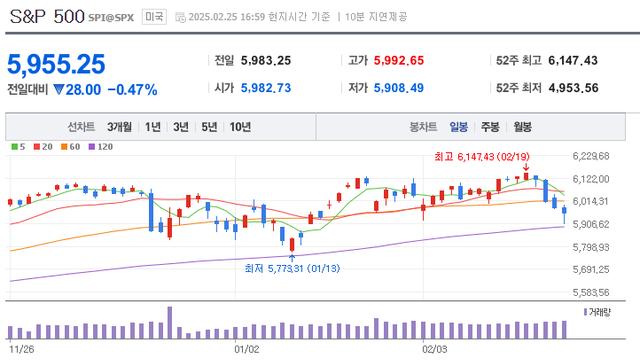
Task: Click the S&P 500 index title
Action: (x=47, y=17)
